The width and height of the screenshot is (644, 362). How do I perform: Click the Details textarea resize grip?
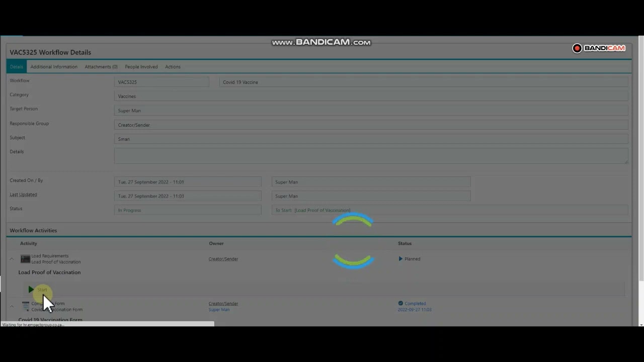(626, 161)
